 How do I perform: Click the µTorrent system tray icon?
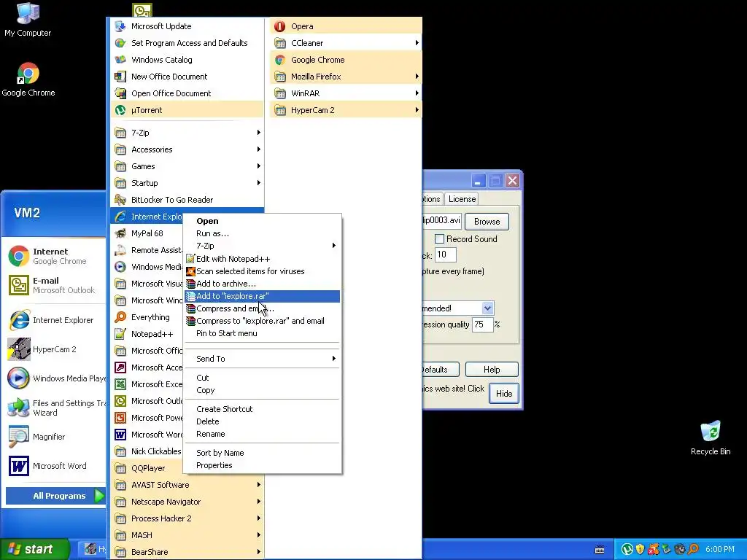coord(627,549)
